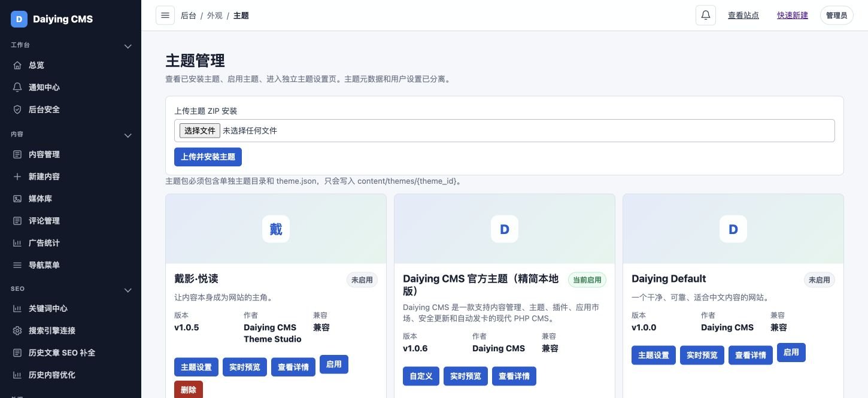Viewport: 868px width, 398px height.
Task: Open 主题设置 for 戴影·悦读 theme
Action: click(x=196, y=367)
